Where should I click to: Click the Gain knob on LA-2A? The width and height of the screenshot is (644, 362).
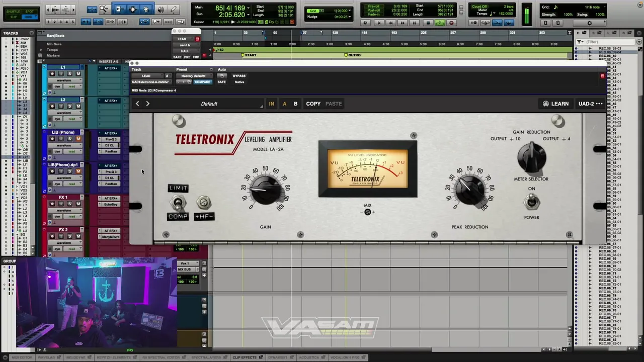point(265,190)
